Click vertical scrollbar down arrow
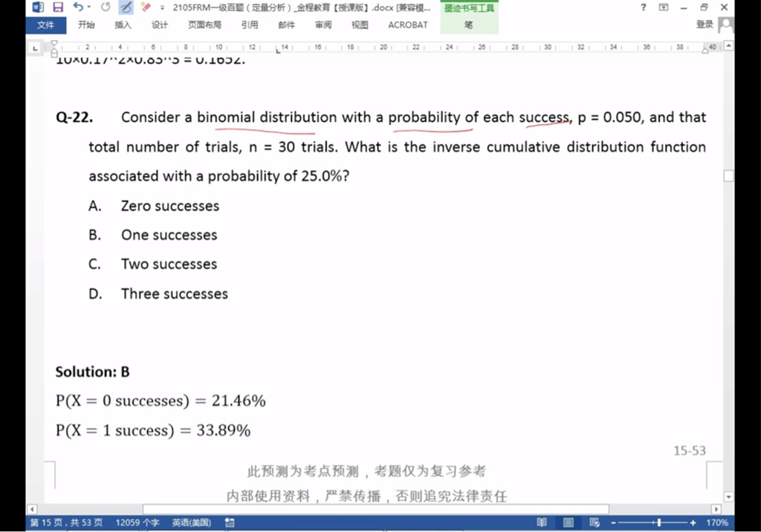Viewport: 761px width, 532px height. coord(728,496)
